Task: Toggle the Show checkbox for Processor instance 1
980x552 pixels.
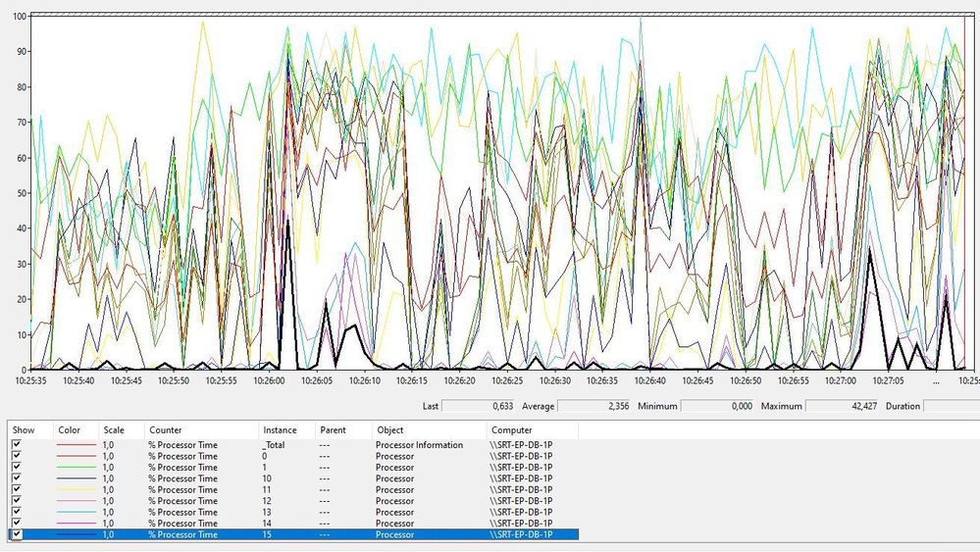Action: click(x=17, y=467)
